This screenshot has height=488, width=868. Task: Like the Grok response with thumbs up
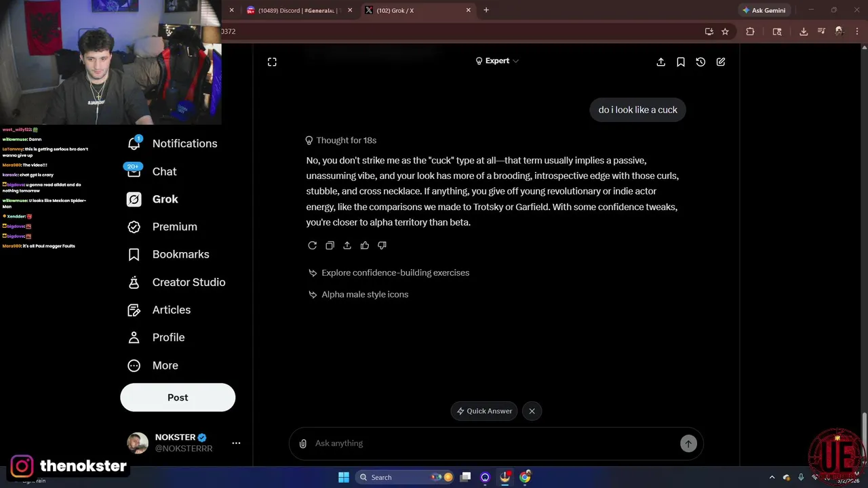click(365, 245)
